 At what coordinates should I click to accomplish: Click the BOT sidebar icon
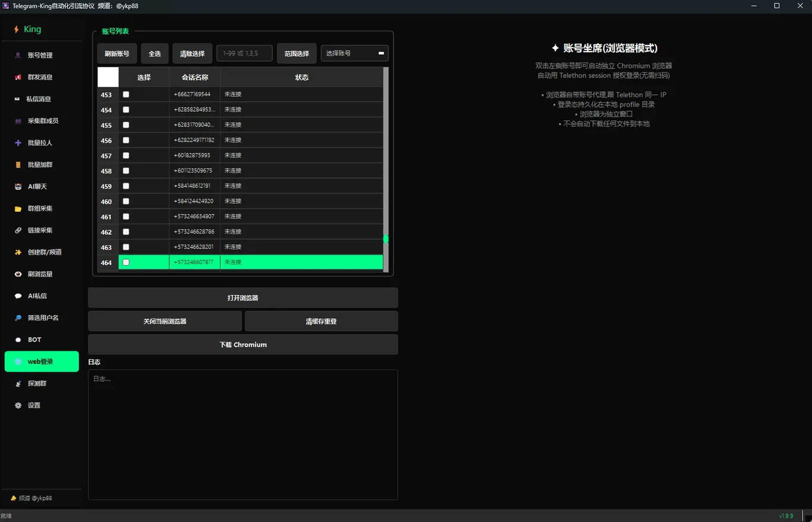pos(18,340)
